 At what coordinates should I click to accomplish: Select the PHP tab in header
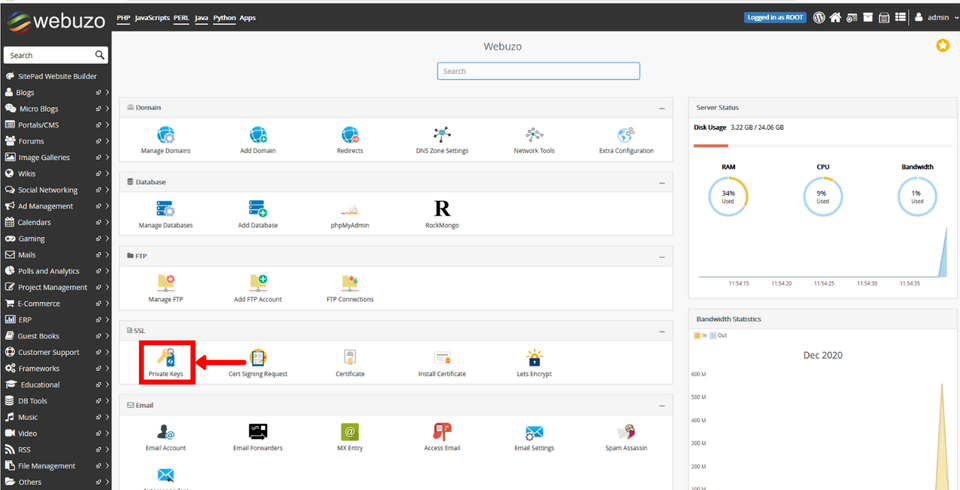click(123, 17)
